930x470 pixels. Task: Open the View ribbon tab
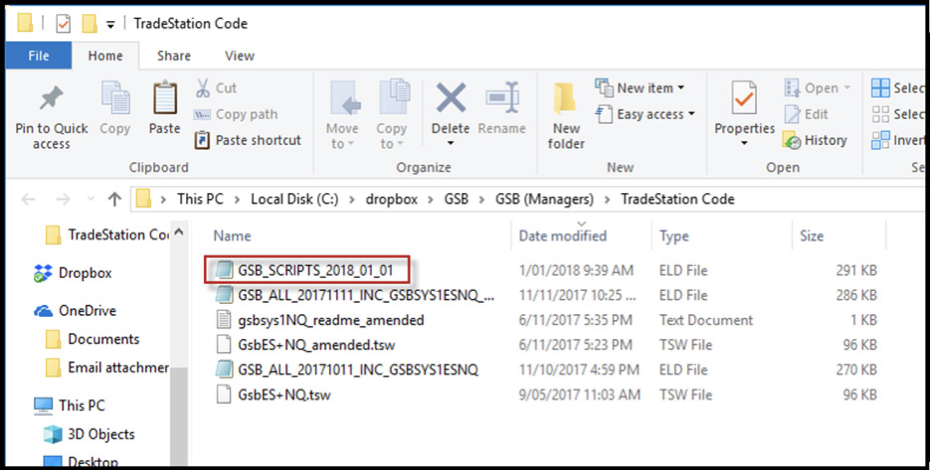click(239, 56)
